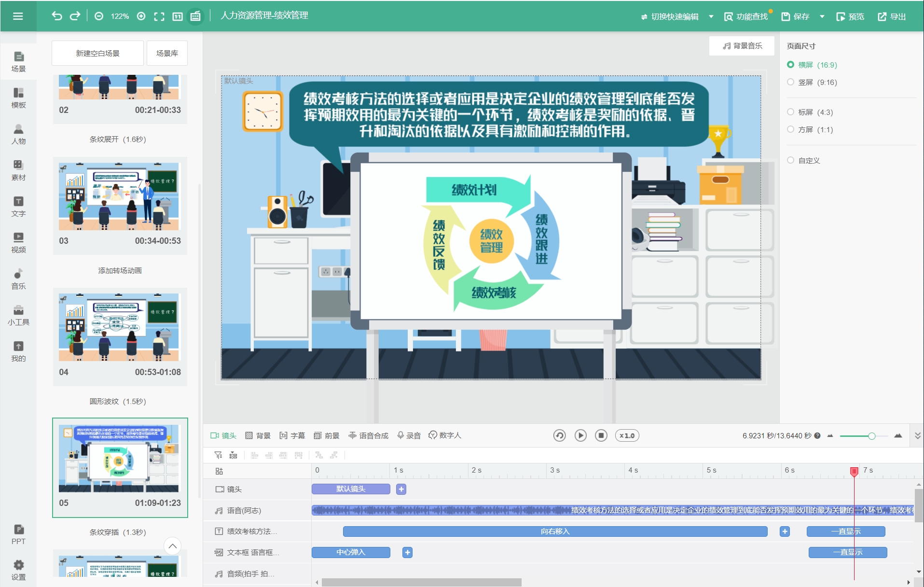Screen dimensions: 924x587
Task: Add camera after 默认镜头
Action: [401, 489]
